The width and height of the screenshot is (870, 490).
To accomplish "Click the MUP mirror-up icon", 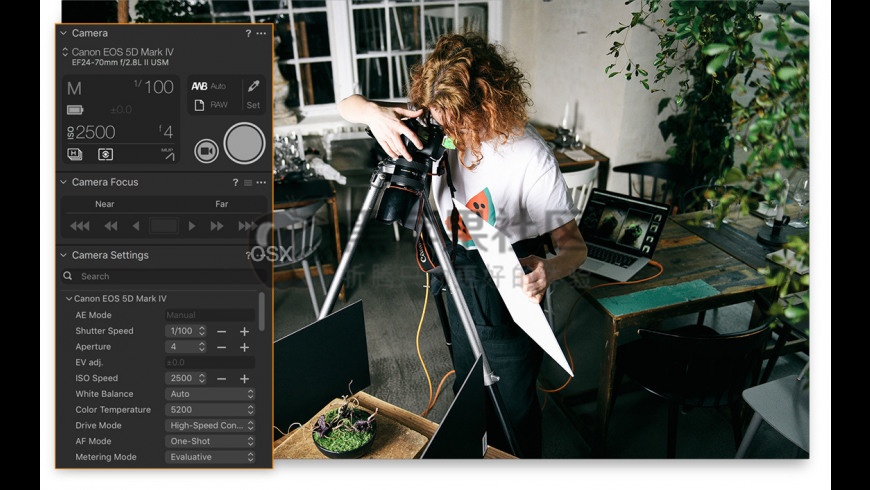I will [169, 154].
